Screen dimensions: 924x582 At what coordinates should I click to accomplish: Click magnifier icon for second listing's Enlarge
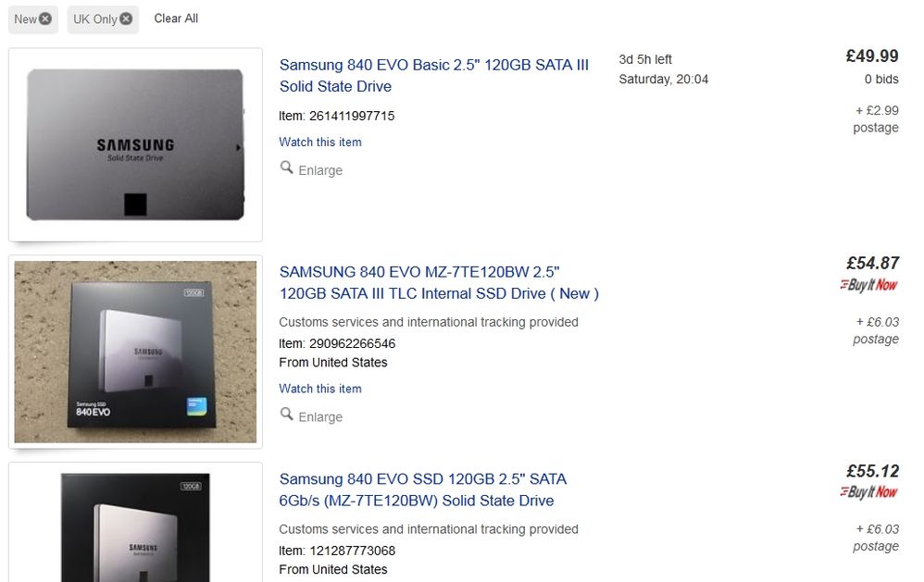(286, 415)
